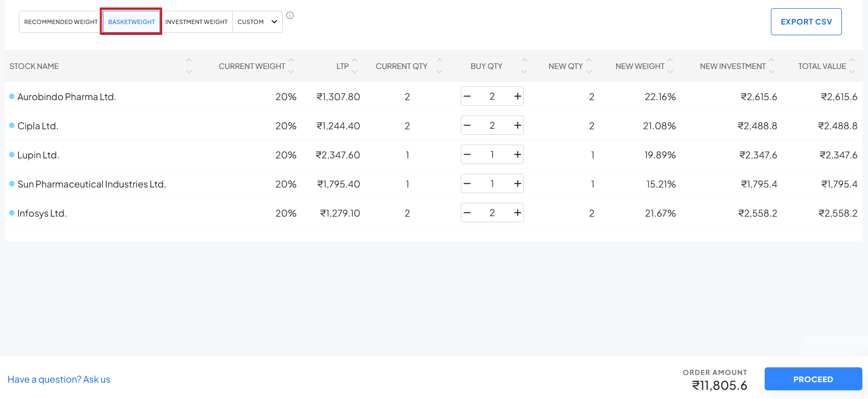Click the Export CSV button
The width and height of the screenshot is (868, 399).
806,22
